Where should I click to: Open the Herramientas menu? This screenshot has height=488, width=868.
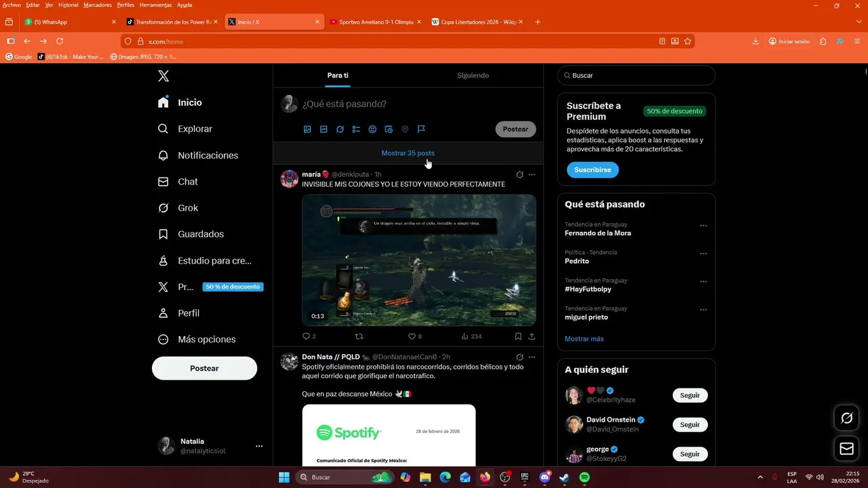[x=155, y=5]
